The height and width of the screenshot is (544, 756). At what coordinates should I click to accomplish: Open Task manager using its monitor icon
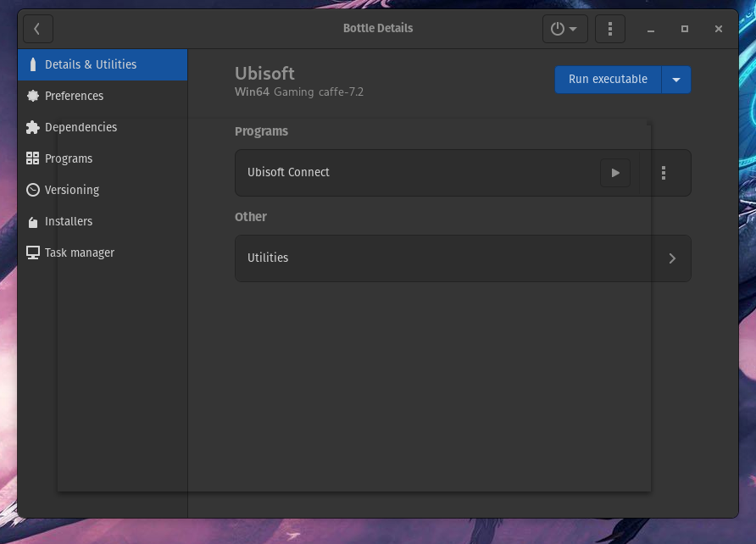tap(32, 253)
